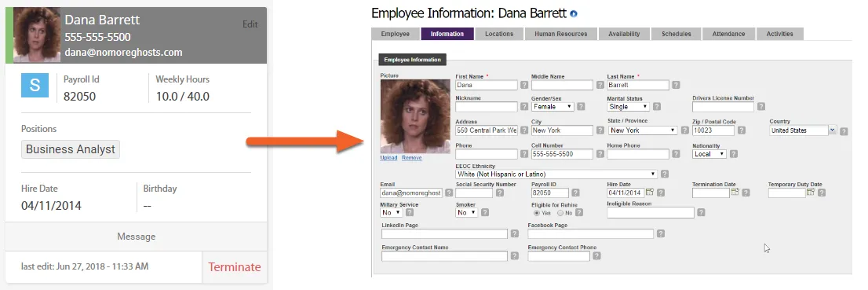Screen dimensions: 868x290
Task: Click into the Ineligible Reason field
Action: point(651,212)
